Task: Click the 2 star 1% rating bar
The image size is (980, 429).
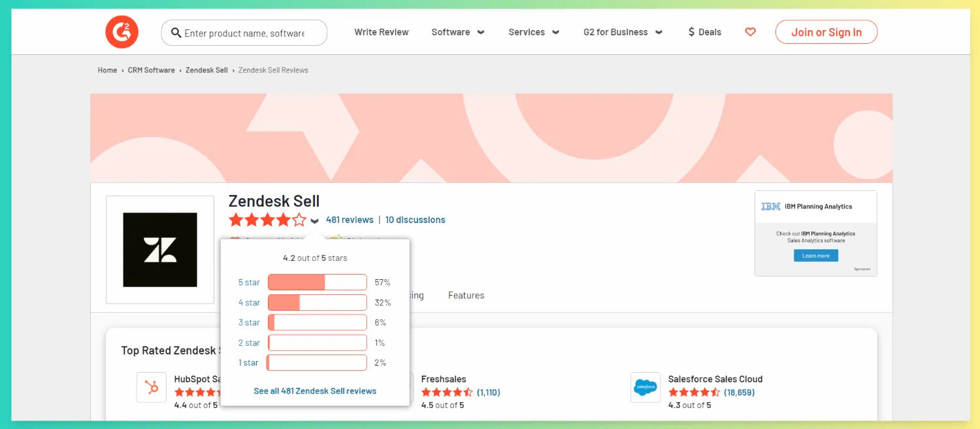Action: (318, 343)
